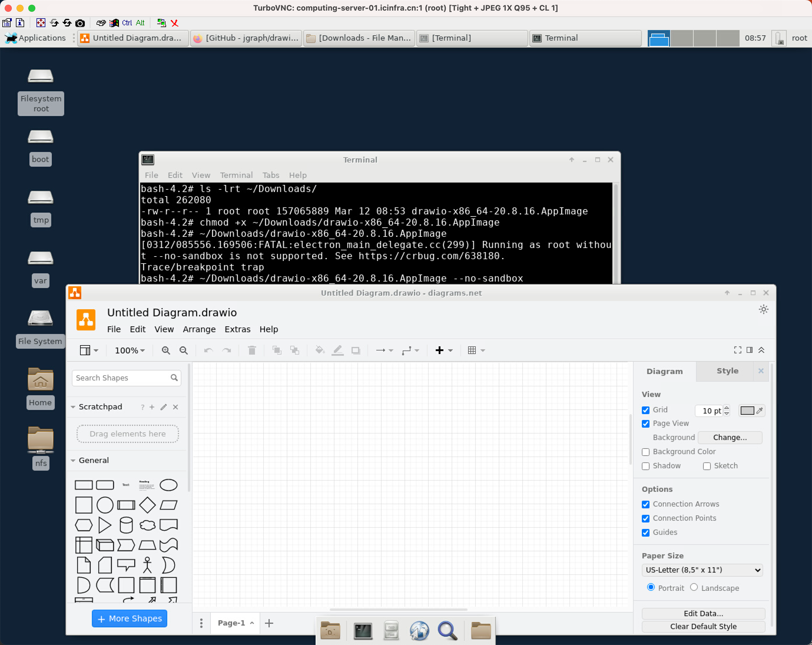812x645 pixels.
Task: Open the Extras menu
Action: 237,329
